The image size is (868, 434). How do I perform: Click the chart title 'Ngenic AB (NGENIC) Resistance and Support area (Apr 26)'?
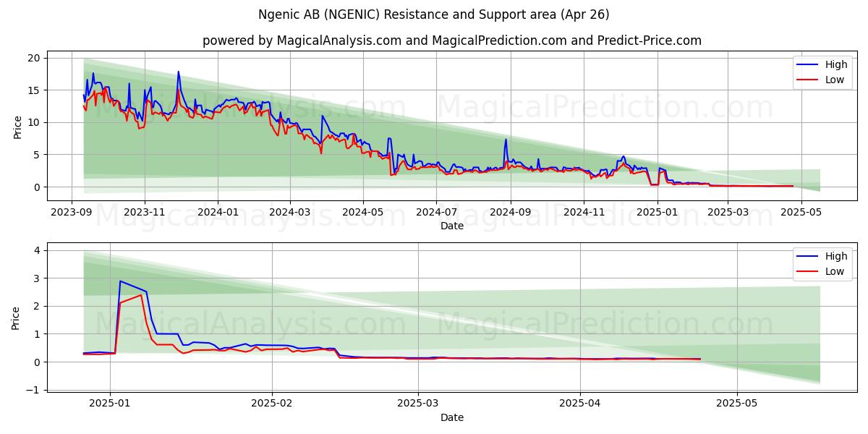tap(434, 14)
